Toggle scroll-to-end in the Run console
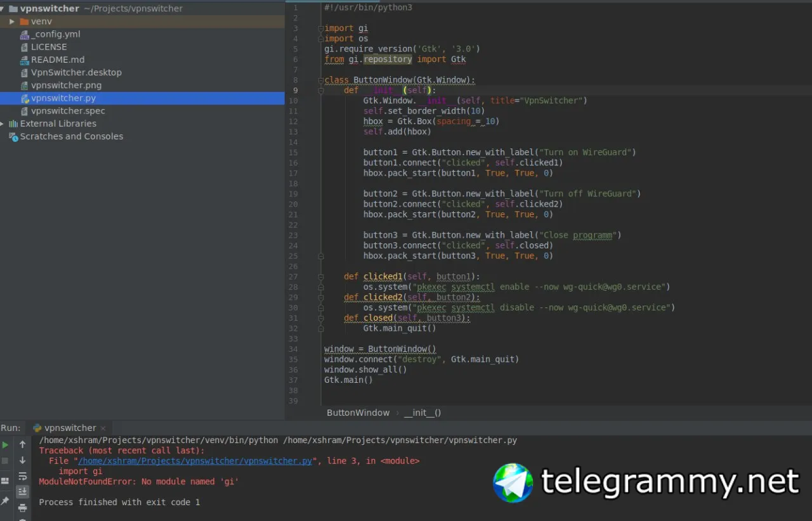The height and width of the screenshot is (521, 812). [x=23, y=492]
